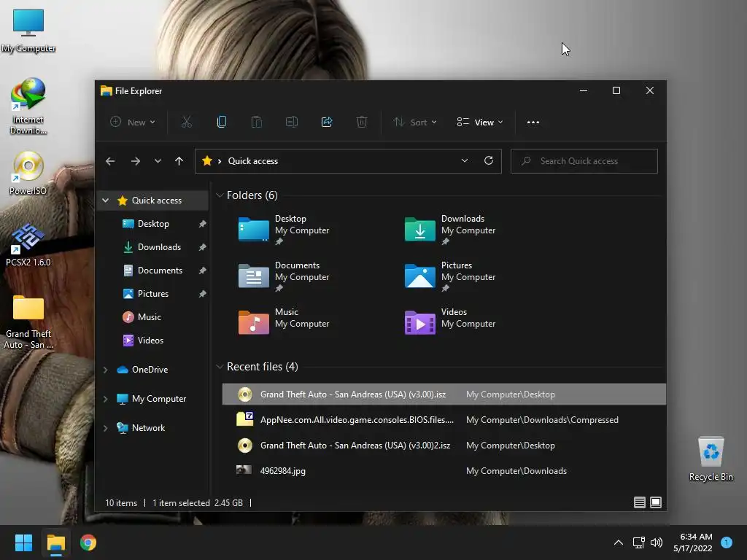Image resolution: width=747 pixels, height=560 pixels.
Task: Open clock showing 6:34 AM
Action: 693,542
